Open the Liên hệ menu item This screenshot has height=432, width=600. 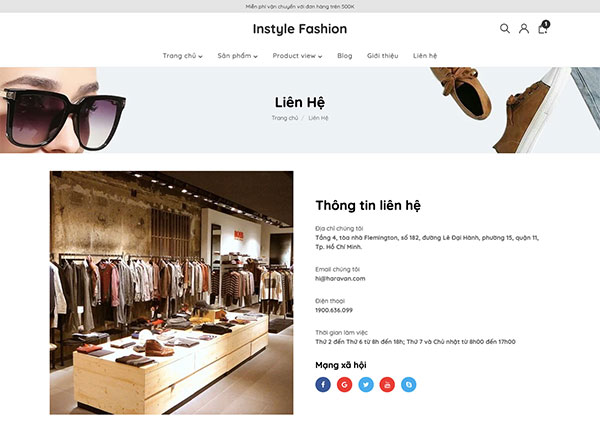click(x=425, y=55)
